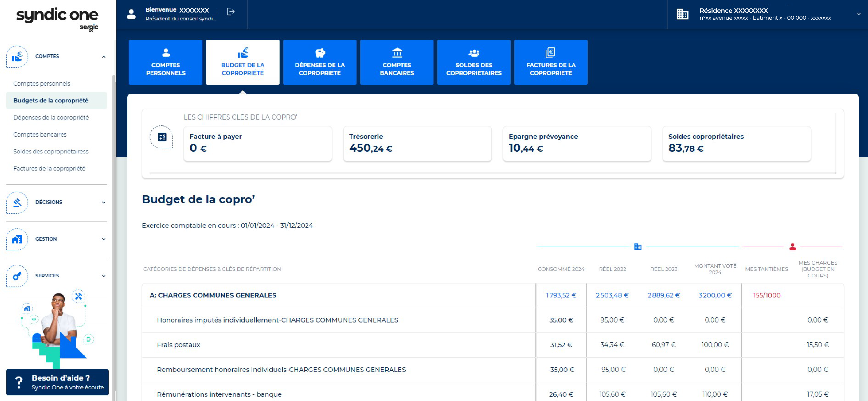Switch to Comptes Bancaires tab

click(397, 62)
